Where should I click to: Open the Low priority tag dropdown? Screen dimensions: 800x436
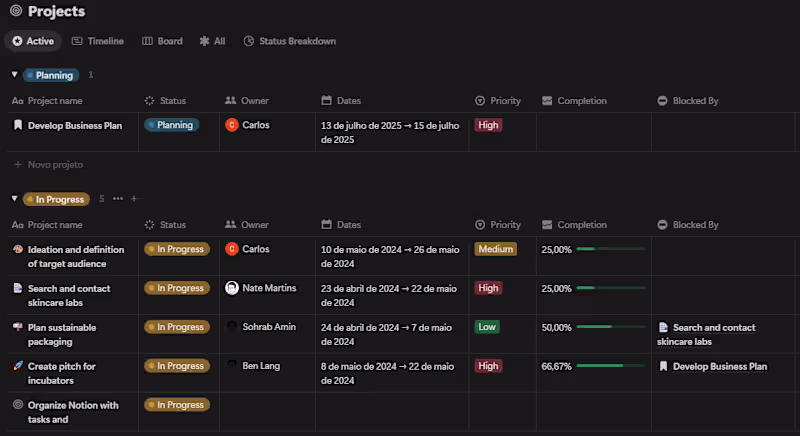(x=487, y=327)
